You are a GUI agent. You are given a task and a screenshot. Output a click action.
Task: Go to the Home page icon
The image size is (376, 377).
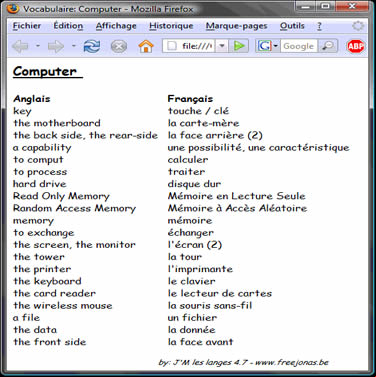tap(146, 46)
